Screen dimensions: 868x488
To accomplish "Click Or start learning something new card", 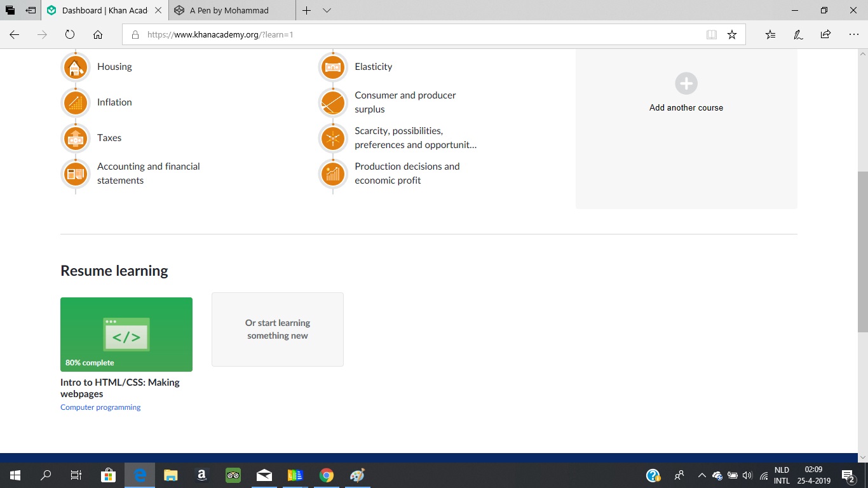I will [278, 329].
